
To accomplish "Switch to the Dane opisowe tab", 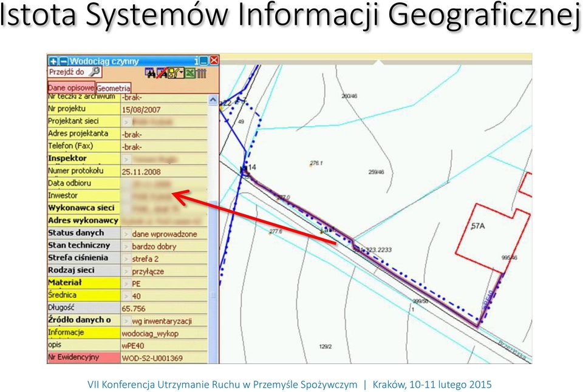I will click(71, 88).
